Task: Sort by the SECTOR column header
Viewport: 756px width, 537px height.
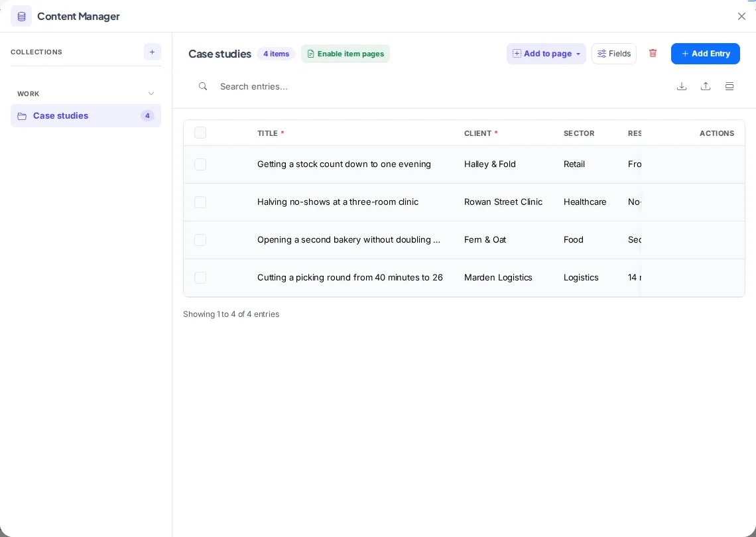Action: [579, 133]
